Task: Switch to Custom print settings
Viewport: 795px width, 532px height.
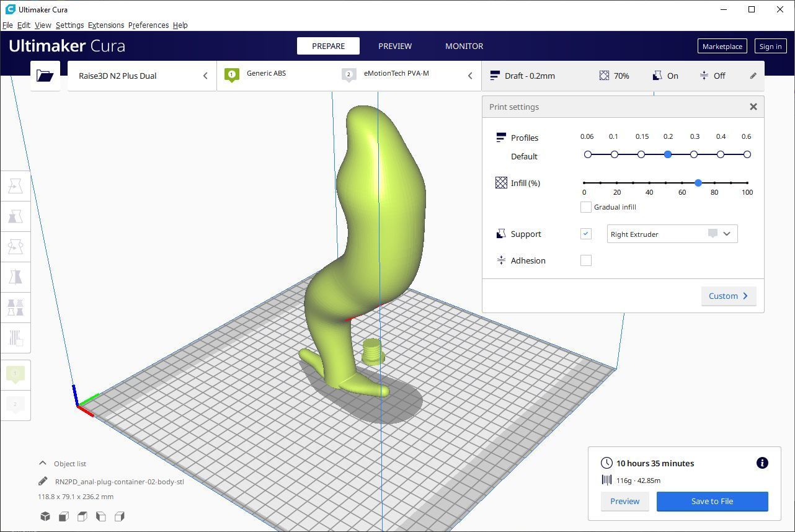Action: click(x=729, y=296)
